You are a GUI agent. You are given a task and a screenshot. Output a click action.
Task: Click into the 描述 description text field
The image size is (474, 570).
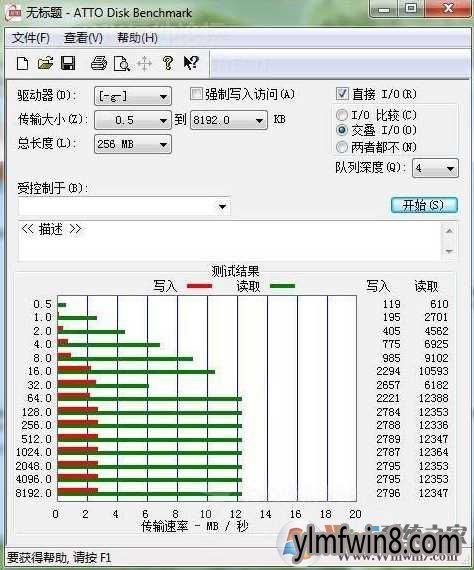tap(229, 241)
